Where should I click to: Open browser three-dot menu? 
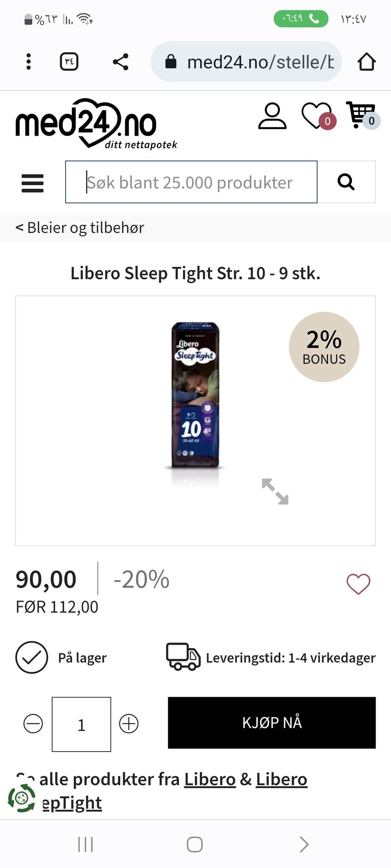[x=29, y=61]
